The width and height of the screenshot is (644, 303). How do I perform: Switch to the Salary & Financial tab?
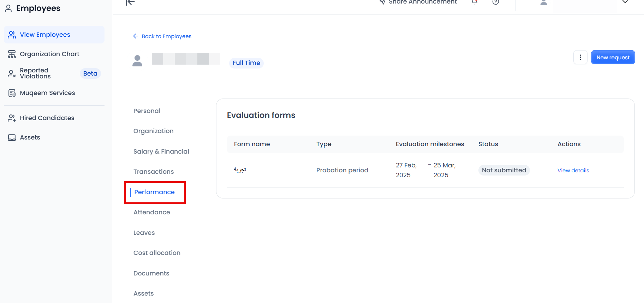(x=161, y=151)
